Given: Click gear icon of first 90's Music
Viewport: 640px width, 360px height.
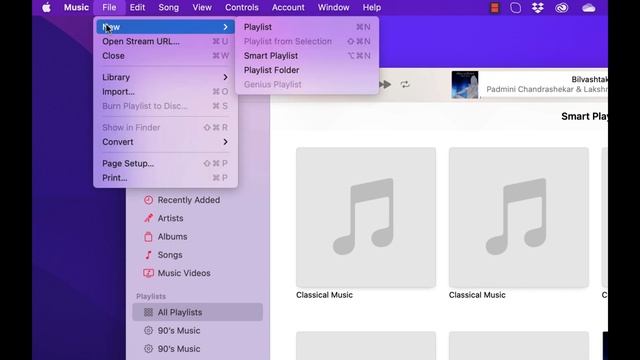Looking at the screenshot, I should [149, 331].
